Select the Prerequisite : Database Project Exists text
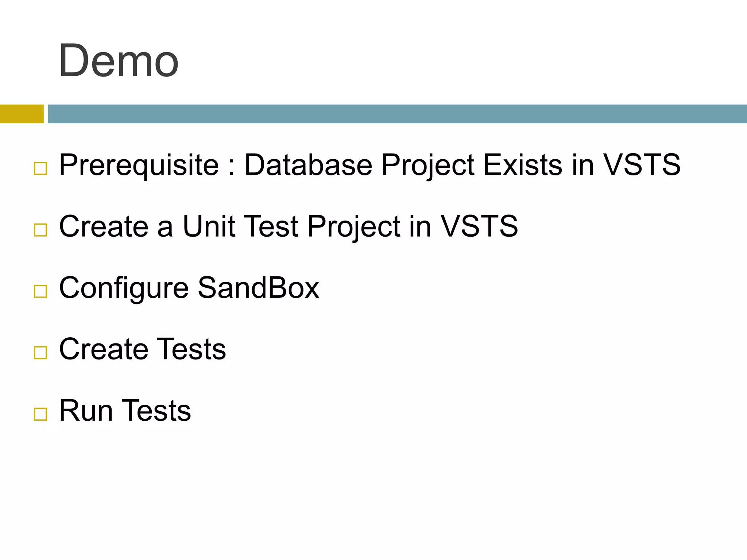This screenshot has height=560, width=747. pos(369,165)
